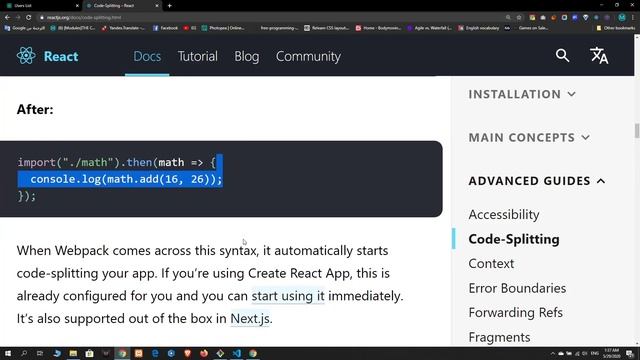The height and width of the screenshot is (360, 640).
Task: Open Task View on taskbar
Action: [x=40, y=353]
